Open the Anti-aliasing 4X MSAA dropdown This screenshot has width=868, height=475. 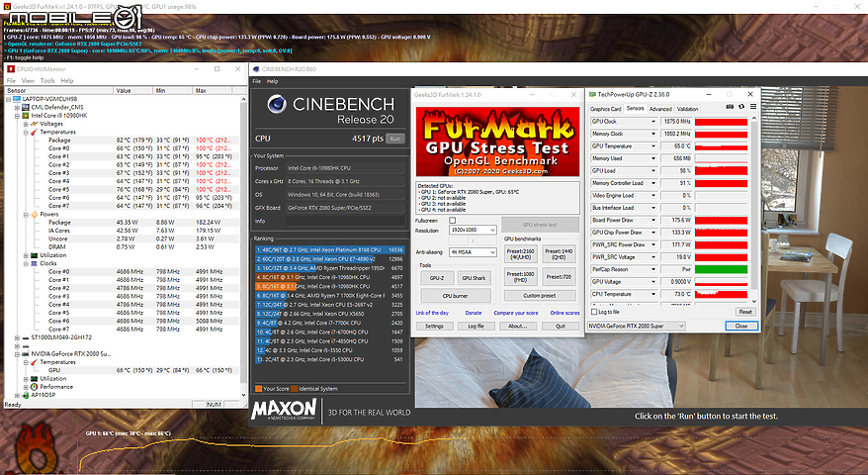point(473,252)
